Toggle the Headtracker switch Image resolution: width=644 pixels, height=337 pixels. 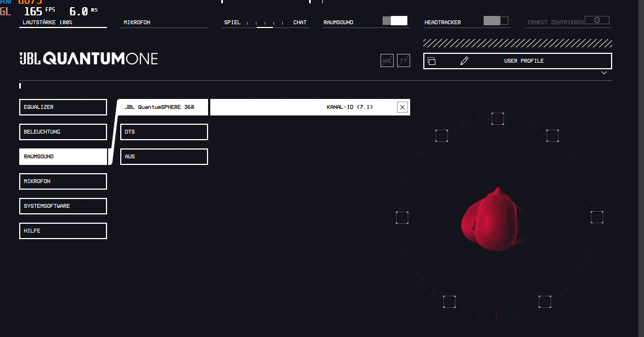tap(496, 20)
